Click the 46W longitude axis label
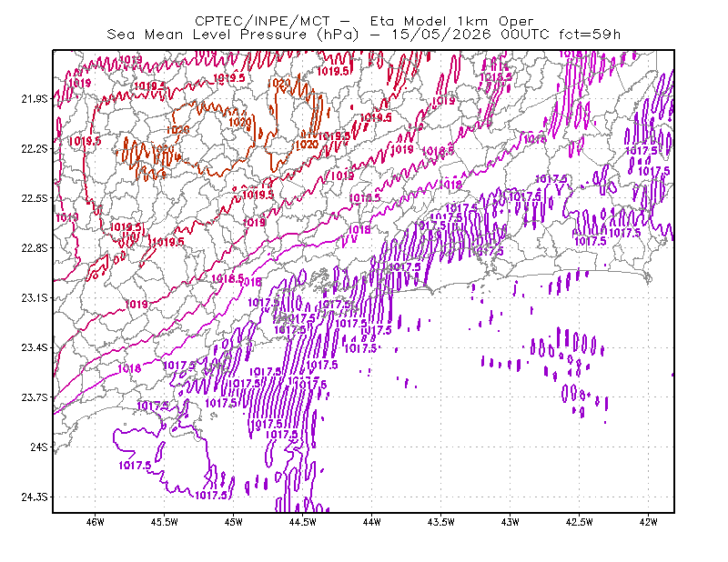 pyautogui.click(x=96, y=522)
